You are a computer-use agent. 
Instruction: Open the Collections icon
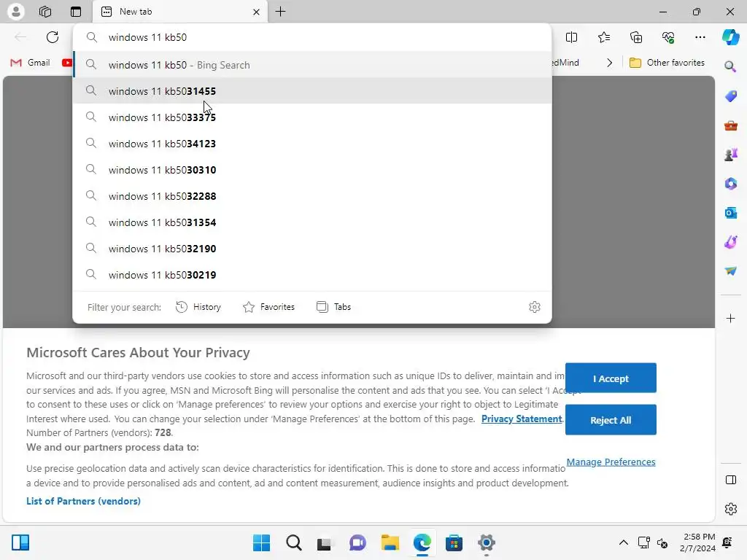point(636,37)
